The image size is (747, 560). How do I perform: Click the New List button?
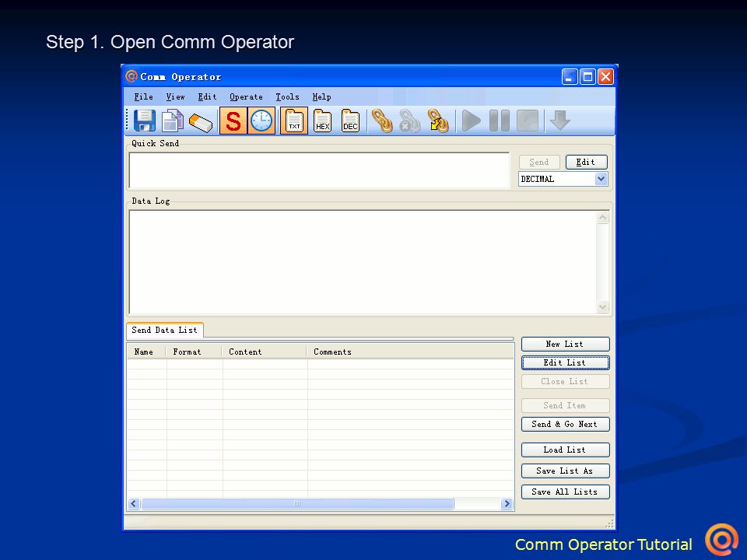pyautogui.click(x=565, y=344)
